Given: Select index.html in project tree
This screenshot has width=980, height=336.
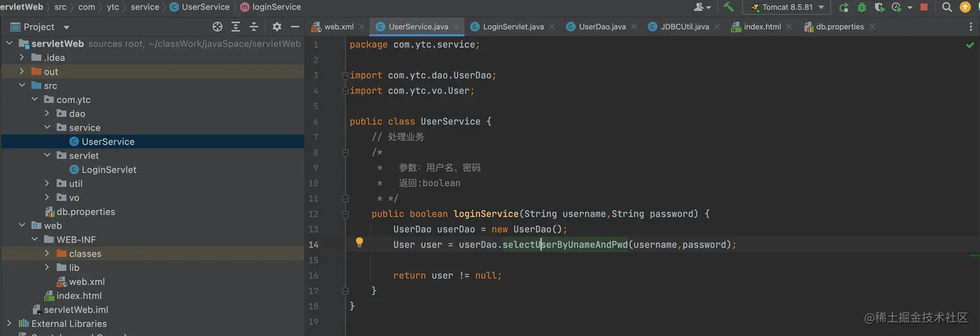Looking at the screenshot, I should (x=152, y=296).
